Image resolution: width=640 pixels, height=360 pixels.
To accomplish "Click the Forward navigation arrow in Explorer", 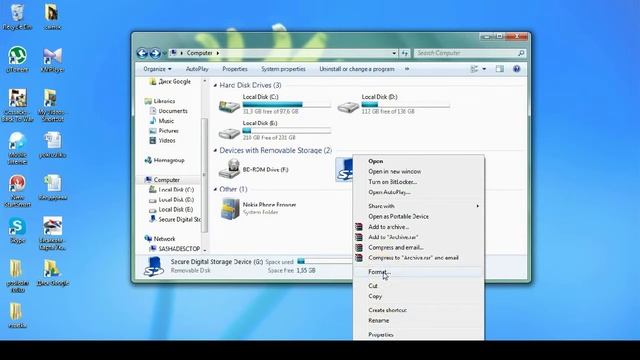I will 155,53.
